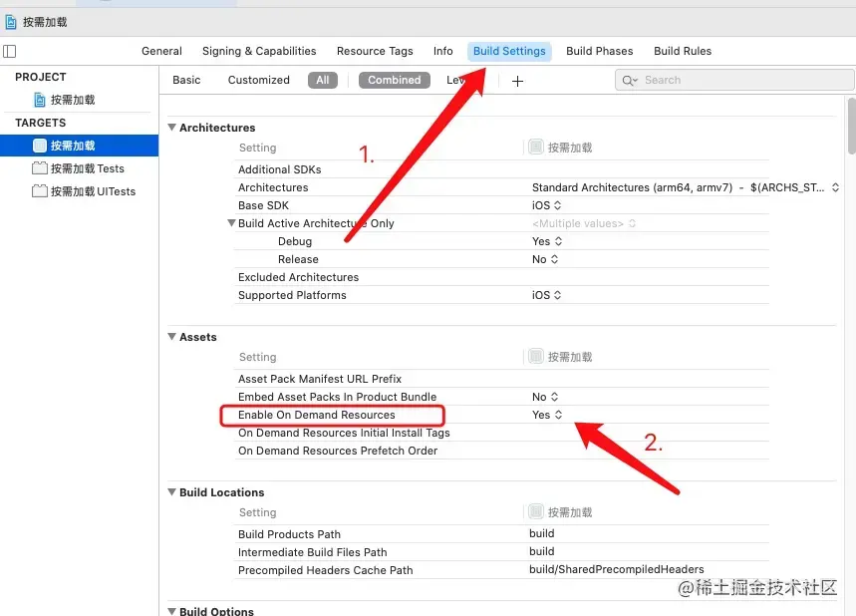This screenshot has height=616, width=856.
Task: Open the Info tab
Action: [x=442, y=51]
